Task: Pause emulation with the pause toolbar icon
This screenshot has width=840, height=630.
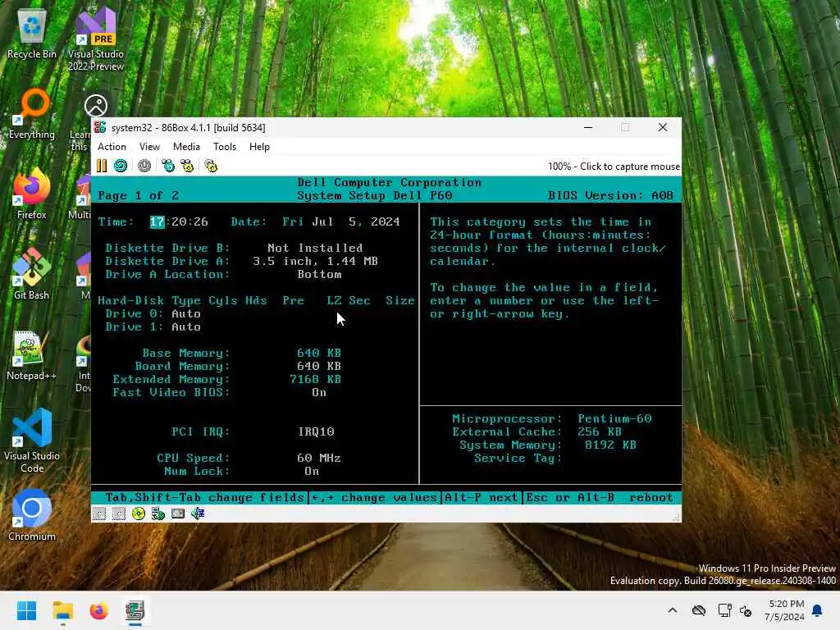Action: (102, 166)
